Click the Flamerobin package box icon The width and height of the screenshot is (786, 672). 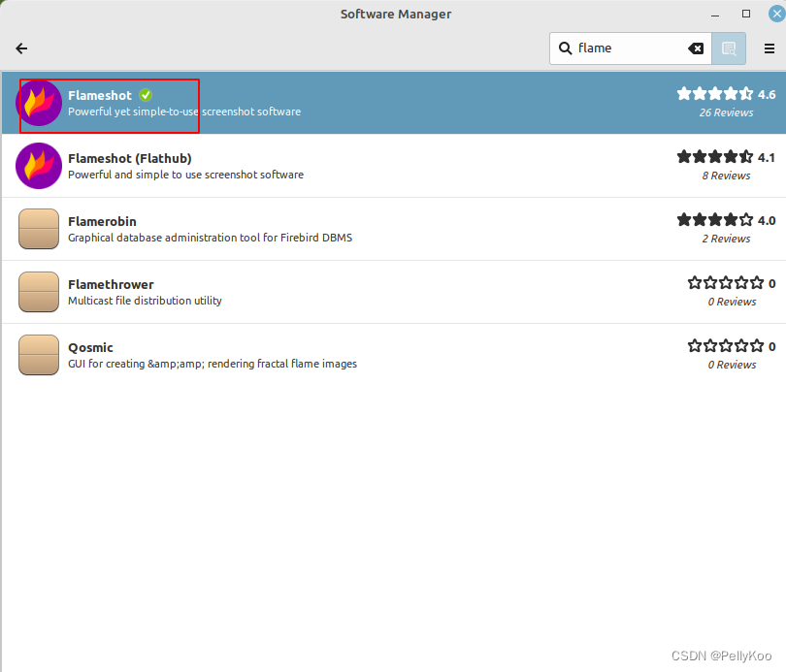tap(39, 229)
